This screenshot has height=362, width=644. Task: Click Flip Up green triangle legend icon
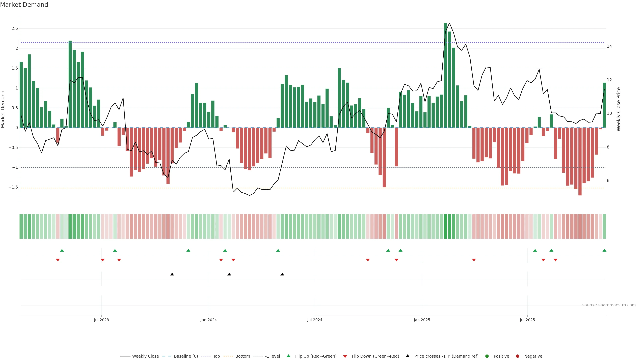288,356
